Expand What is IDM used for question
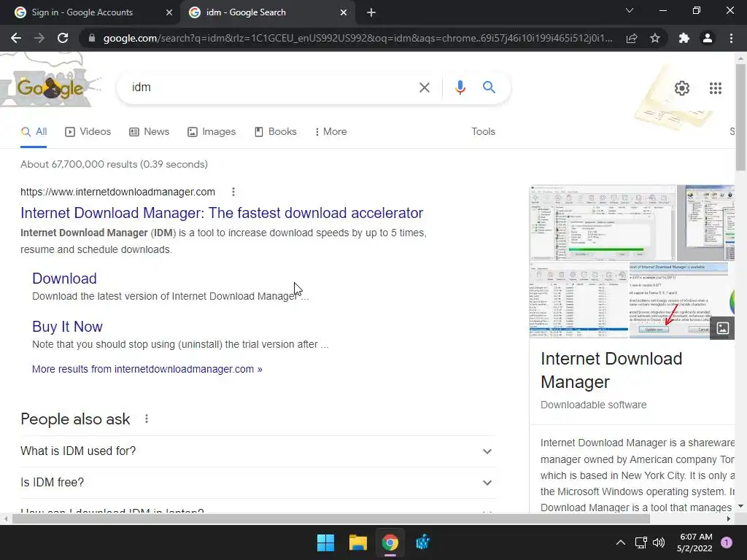 pos(258,451)
